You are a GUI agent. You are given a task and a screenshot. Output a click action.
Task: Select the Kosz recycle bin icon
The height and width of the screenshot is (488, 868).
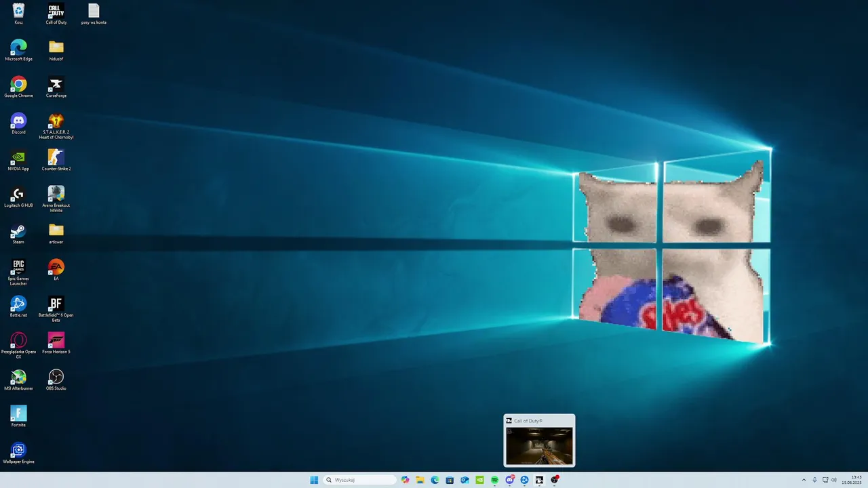pyautogui.click(x=18, y=14)
